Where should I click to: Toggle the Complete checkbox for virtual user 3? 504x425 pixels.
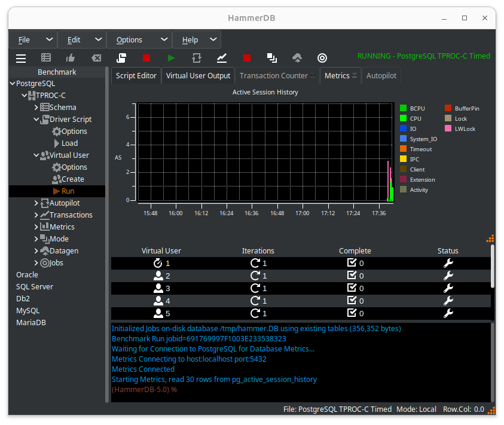(x=352, y=288)
